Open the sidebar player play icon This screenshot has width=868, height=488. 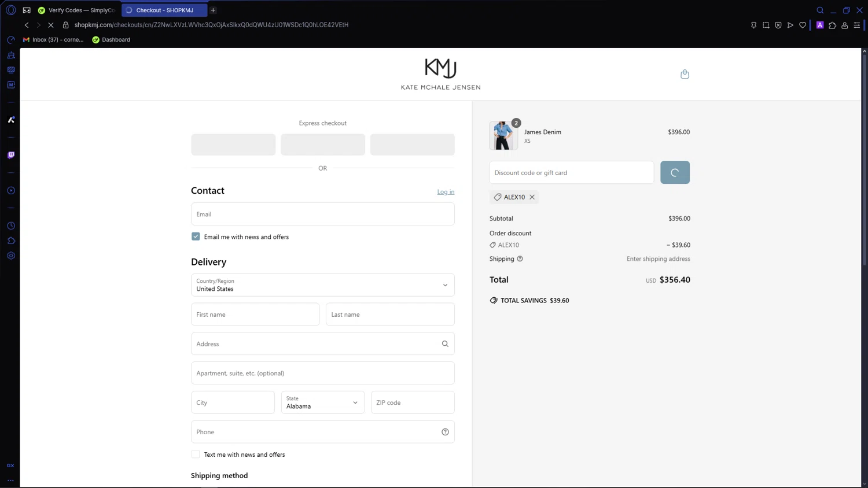[x=11, y=191]
